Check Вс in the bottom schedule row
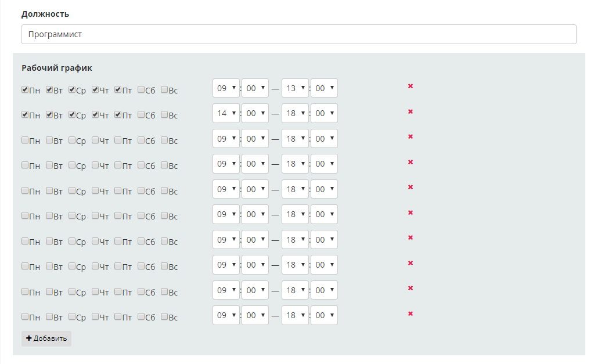 [x=164, y=316]
